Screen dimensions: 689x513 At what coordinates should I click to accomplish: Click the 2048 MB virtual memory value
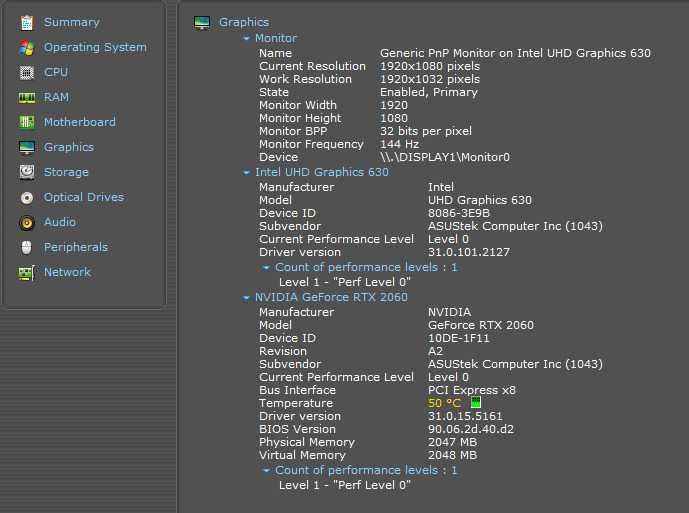point(453,455)
